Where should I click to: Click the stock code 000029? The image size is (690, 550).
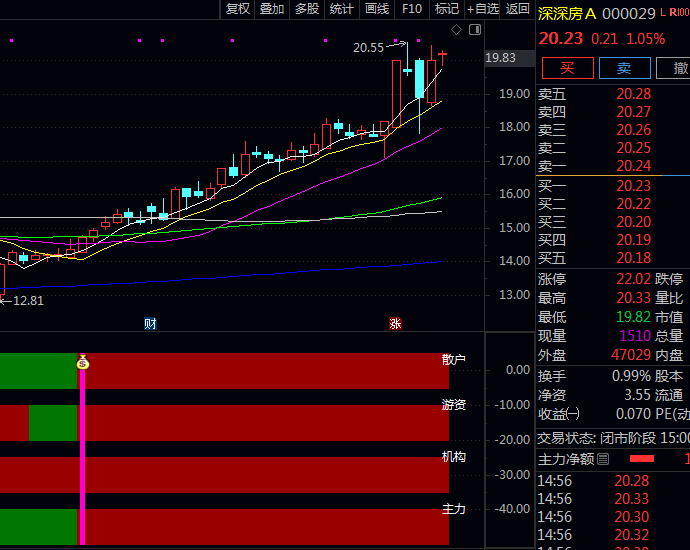coord(629,14)
